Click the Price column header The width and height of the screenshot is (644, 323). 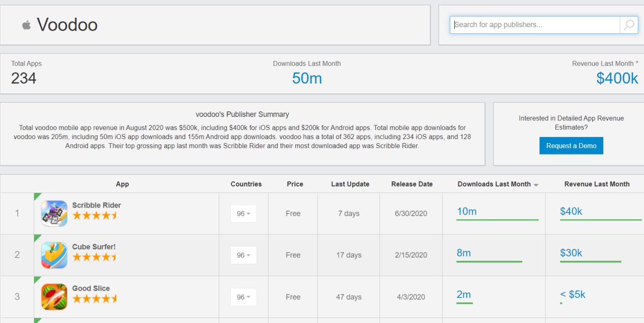pos(295,184)
